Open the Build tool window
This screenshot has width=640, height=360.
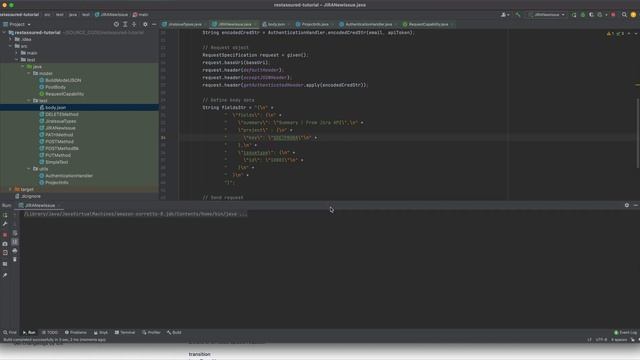click(x=174, y=333)
